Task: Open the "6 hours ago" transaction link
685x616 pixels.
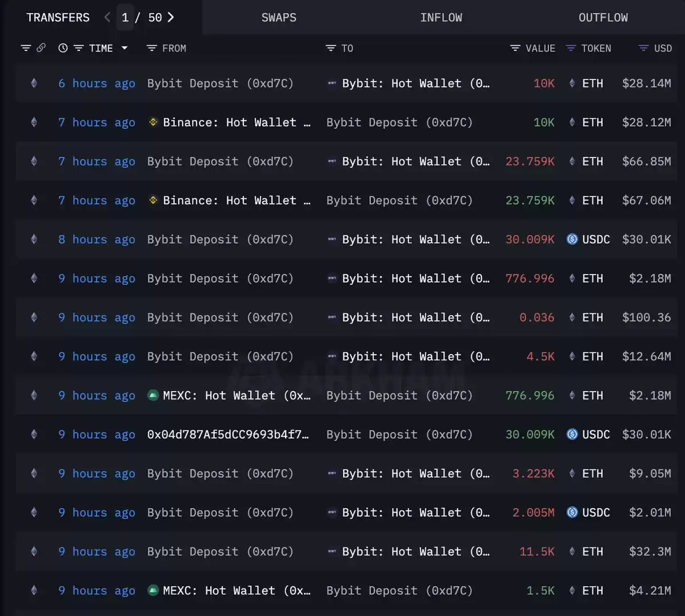Action: 97,83
